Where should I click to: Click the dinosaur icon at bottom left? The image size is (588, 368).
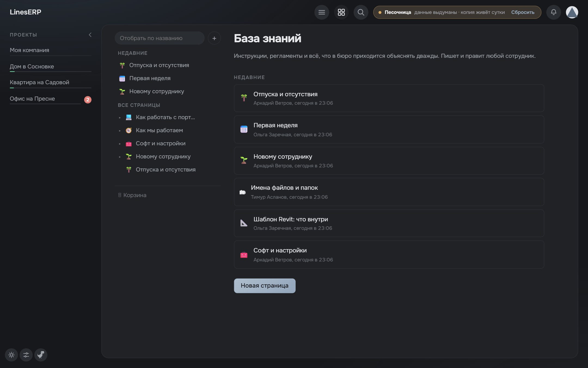pos(41,355)
